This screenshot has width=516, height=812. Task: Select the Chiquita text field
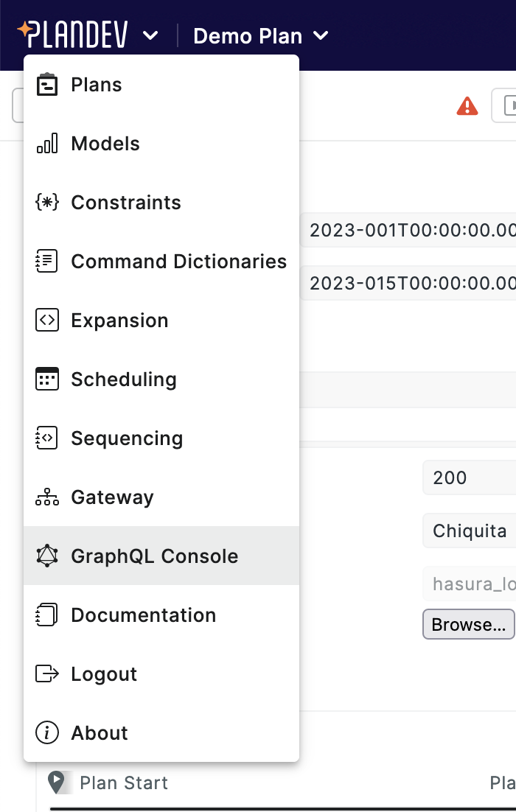tap(472, 531)
